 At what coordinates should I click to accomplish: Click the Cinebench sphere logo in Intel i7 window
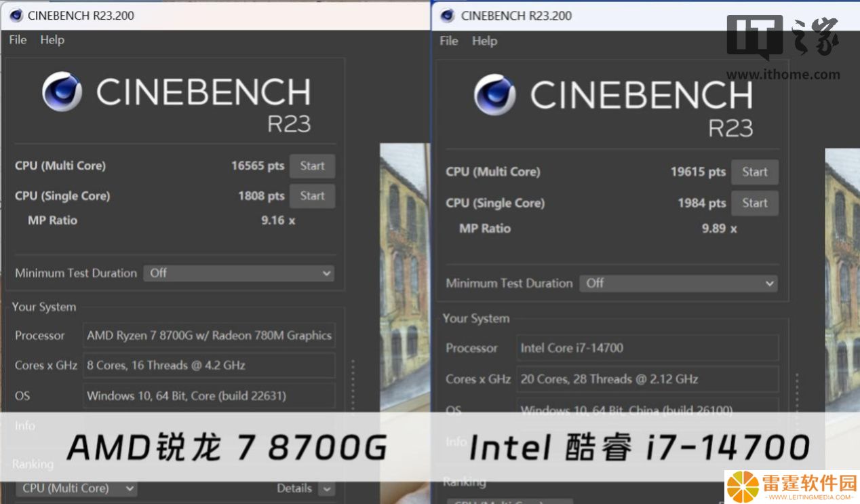point(494,94)
